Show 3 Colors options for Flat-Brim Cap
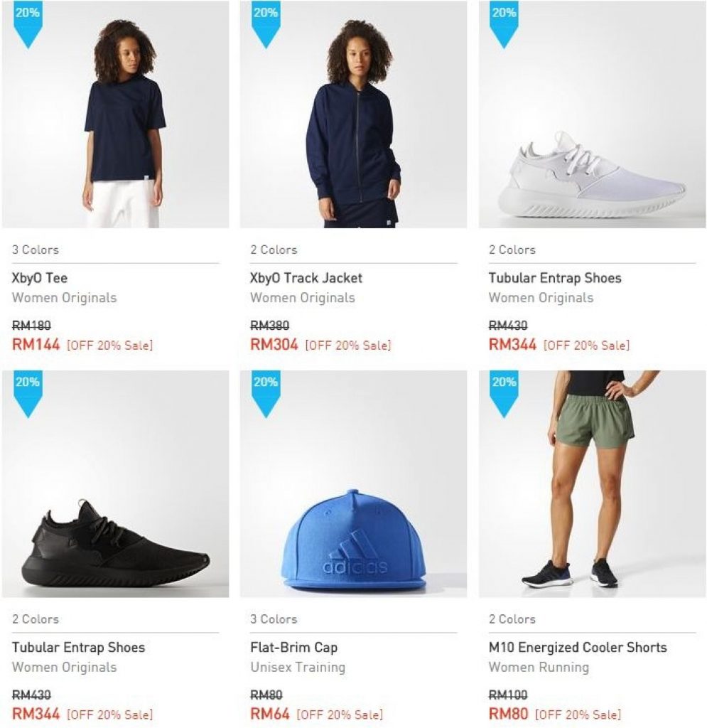This screenshot has width=707, height=728. [x=274, y=619]
